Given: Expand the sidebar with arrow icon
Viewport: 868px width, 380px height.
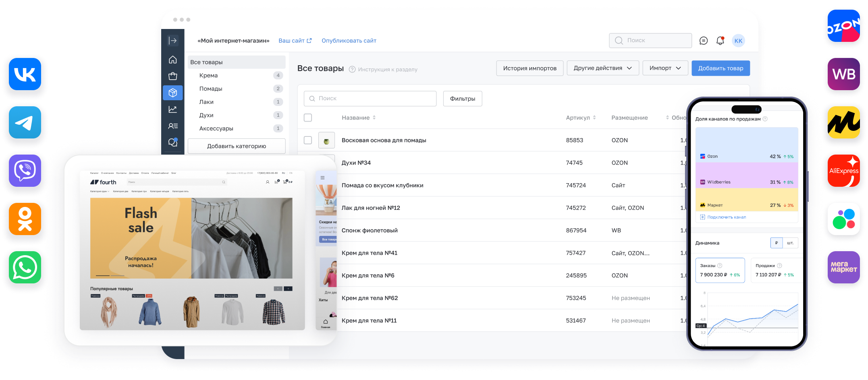Looking at the screenshot, I should (x=172, y=40).
